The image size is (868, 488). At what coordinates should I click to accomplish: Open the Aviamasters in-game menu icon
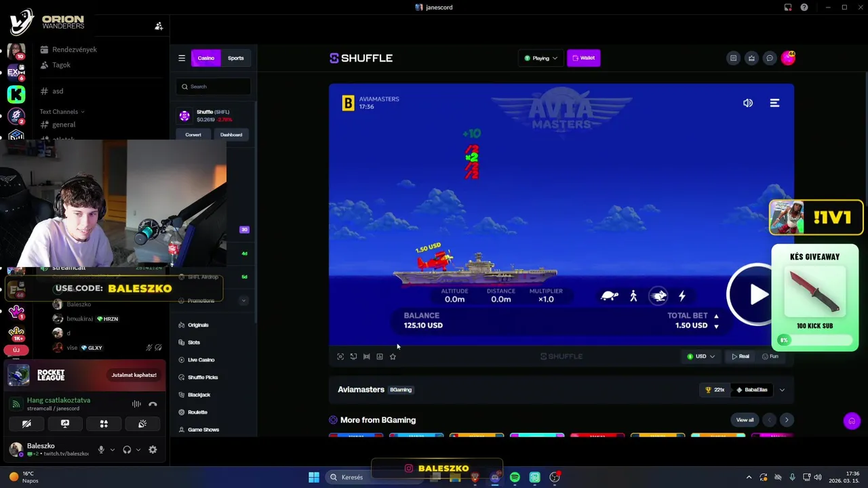click(774, 103)
